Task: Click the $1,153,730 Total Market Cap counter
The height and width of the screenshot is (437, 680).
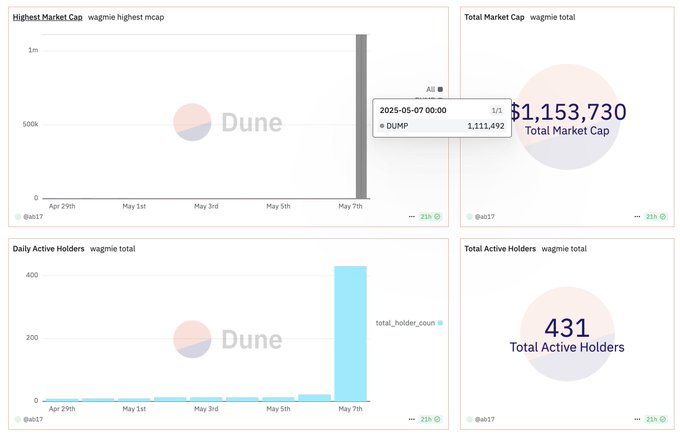Action: (567, 113)
